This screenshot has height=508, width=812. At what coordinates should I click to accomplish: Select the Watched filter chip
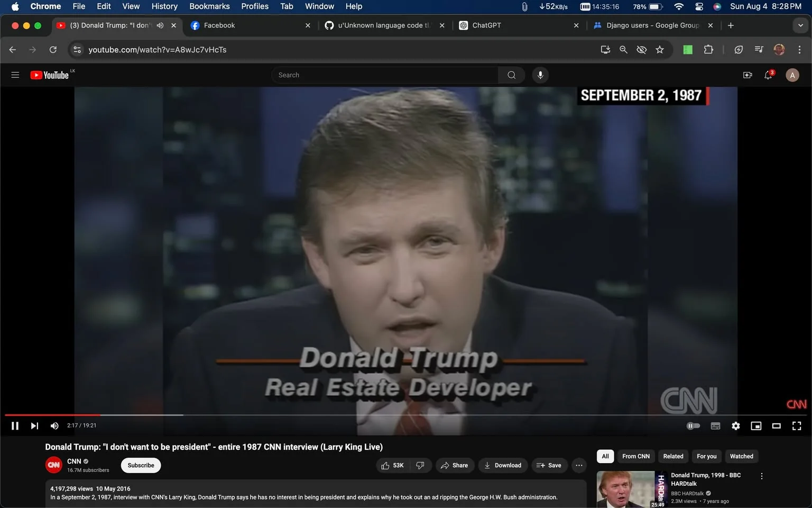[742, 456]
